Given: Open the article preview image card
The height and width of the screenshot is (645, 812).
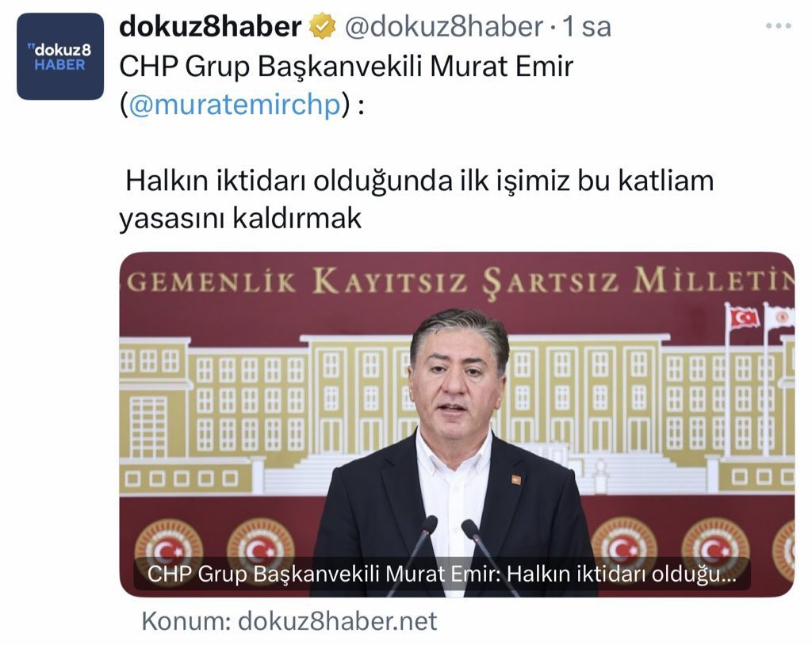Looking at the screenshot, I should pyautogui.click(x=457, y=425).
